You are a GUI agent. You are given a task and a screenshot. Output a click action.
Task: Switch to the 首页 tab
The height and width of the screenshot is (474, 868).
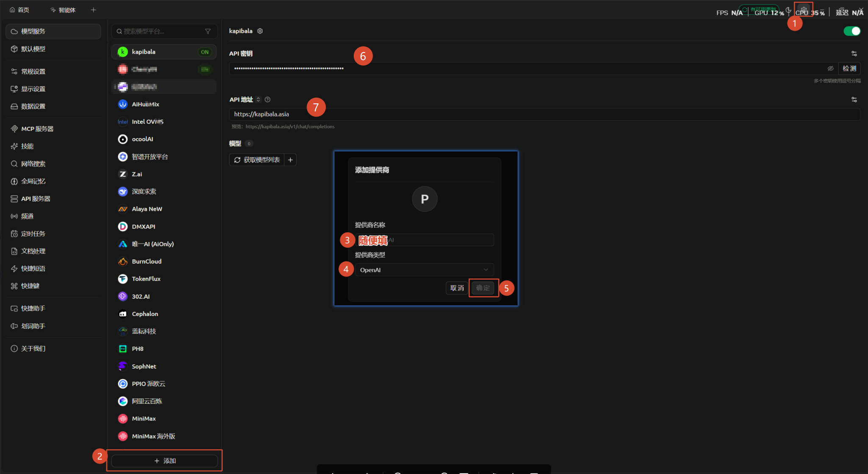(19, 10)
